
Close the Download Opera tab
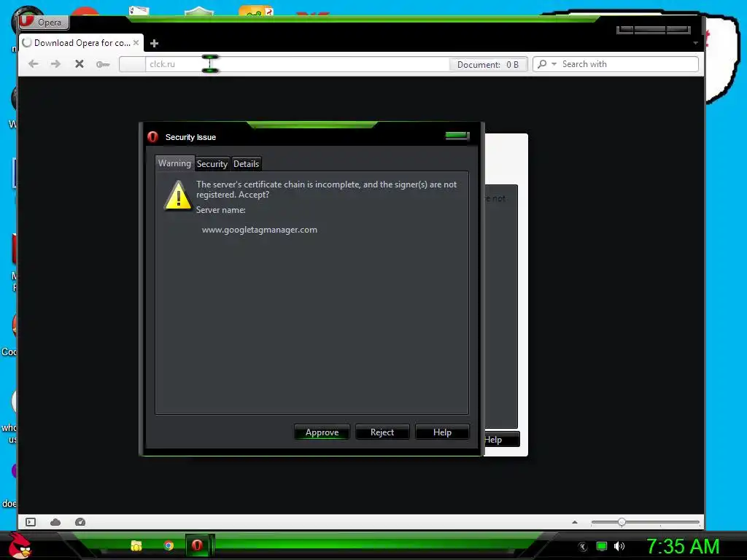pyautogui.click(x=136, y=43)
